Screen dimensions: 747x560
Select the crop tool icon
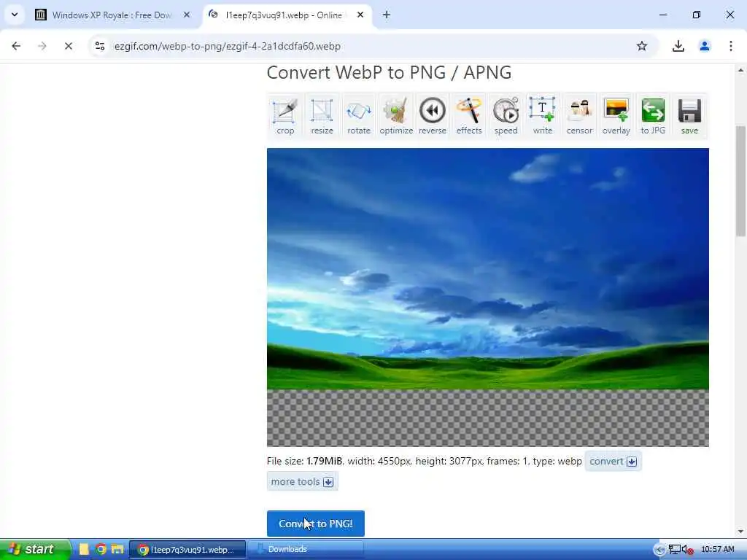click(285, 116)
